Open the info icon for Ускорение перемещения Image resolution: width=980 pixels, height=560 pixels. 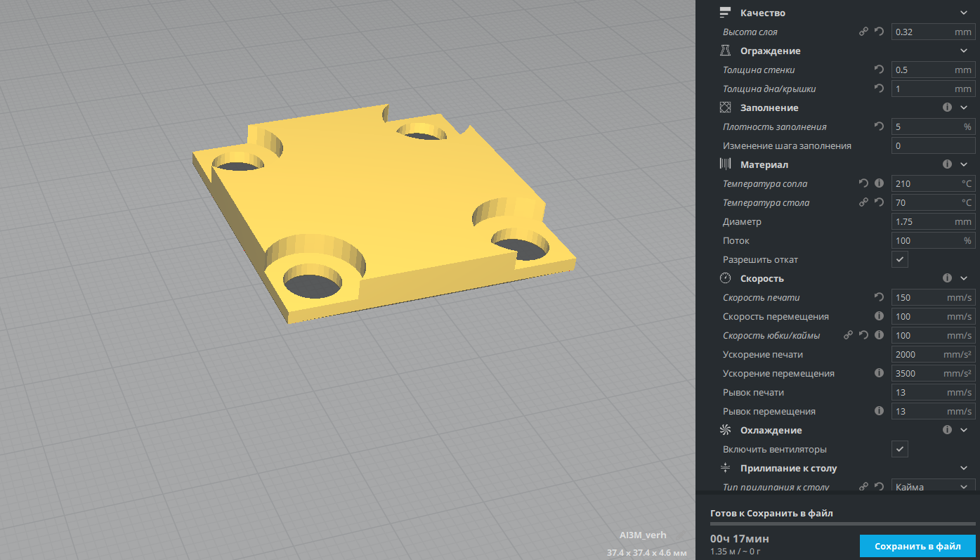coord(879,373)
